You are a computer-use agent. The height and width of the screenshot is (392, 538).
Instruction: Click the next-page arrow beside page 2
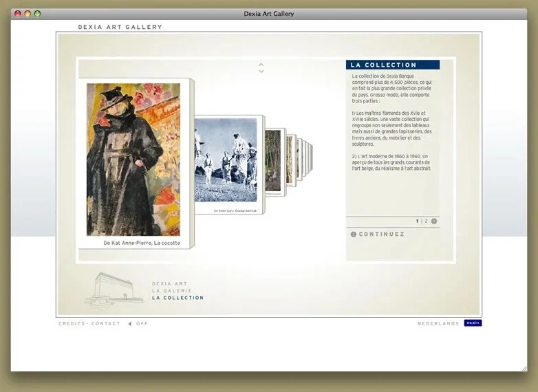[434, 221]
